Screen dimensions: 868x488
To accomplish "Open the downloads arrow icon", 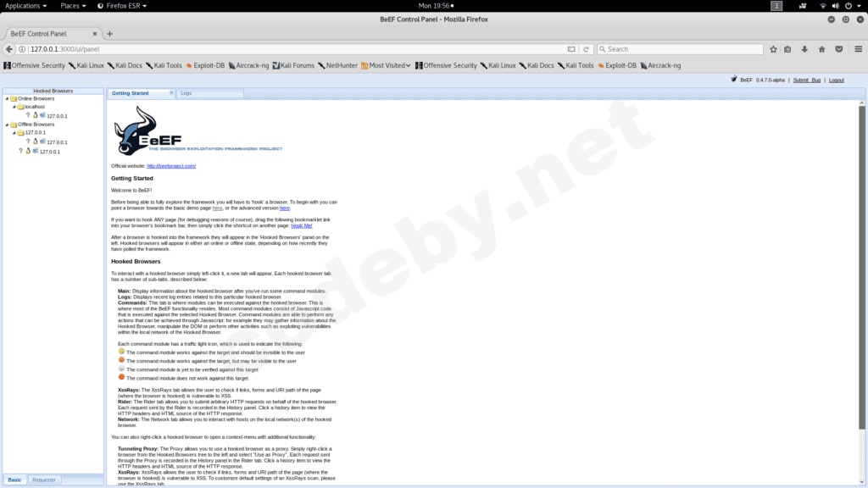I will click(x=805, y=49).
